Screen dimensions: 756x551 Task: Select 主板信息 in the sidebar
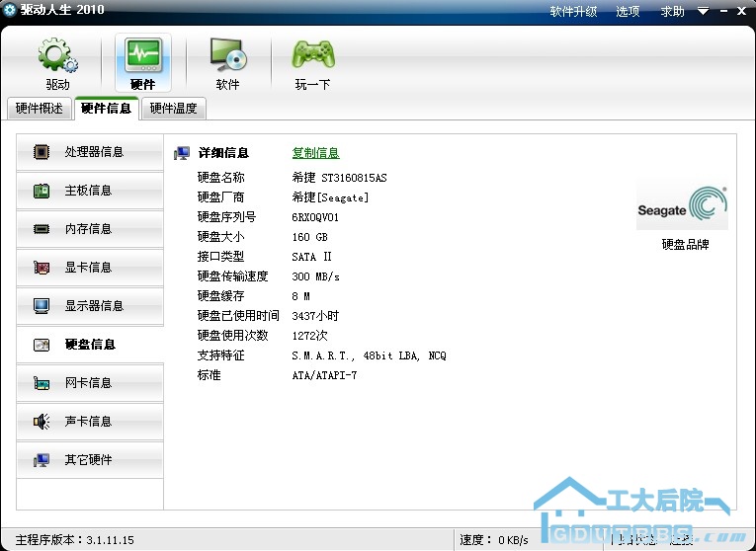(90, 191)
